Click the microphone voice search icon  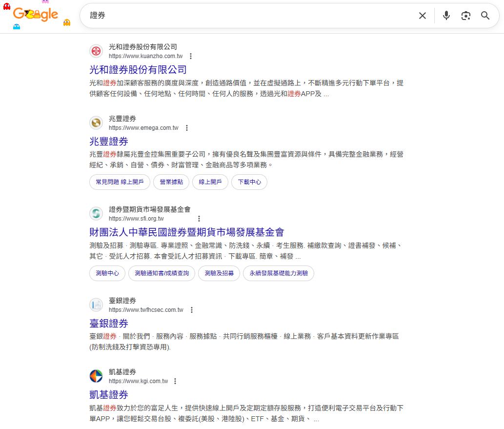pyautogui.click(x=446, y=15)
